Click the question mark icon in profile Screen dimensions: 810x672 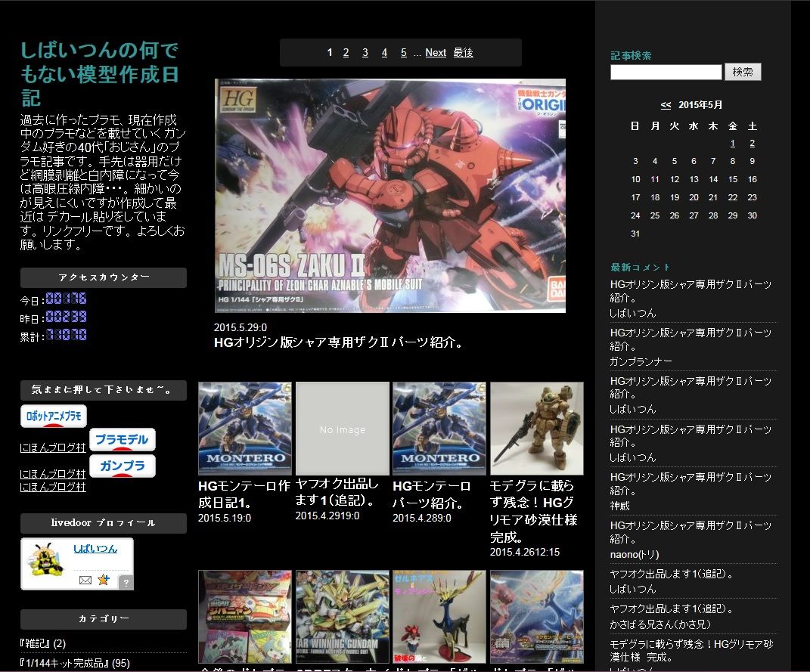tap(126, 583)
